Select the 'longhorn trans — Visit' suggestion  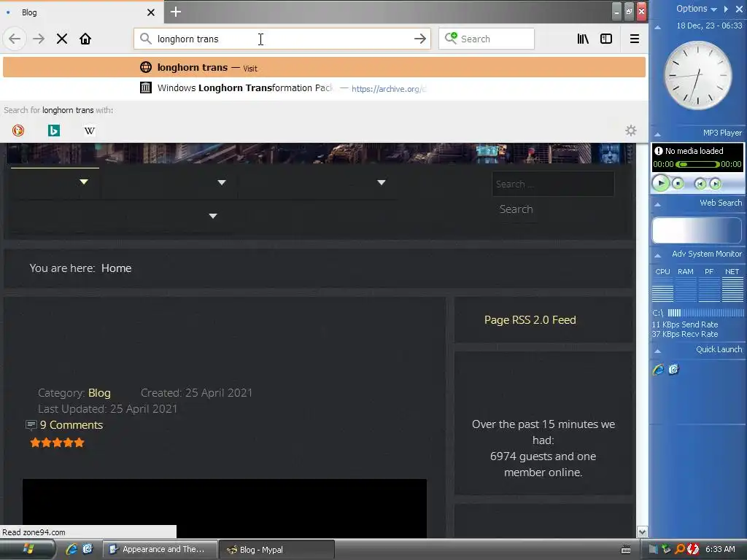(x=324, y=67)
